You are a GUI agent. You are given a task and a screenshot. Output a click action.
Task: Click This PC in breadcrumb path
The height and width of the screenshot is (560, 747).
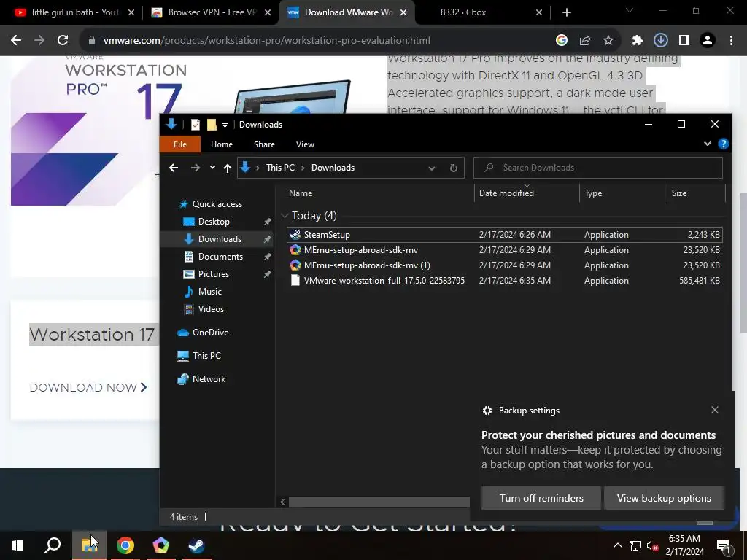point(280,168)
